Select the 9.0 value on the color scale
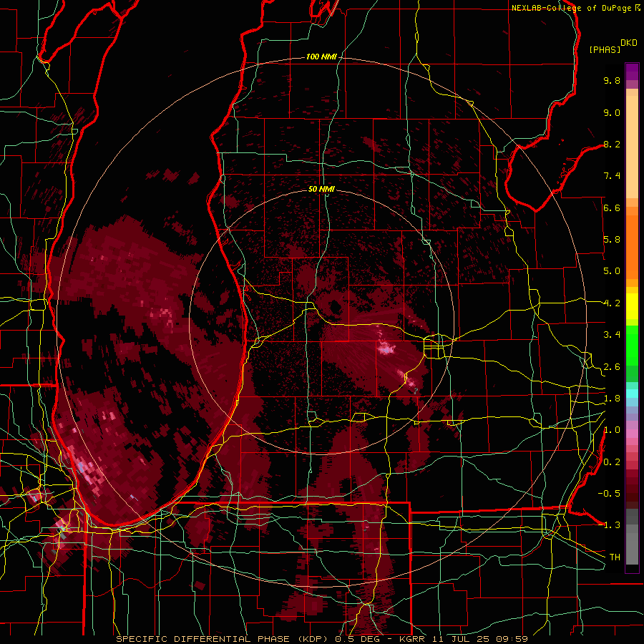 pyautogui.click(x=612, y=112)
